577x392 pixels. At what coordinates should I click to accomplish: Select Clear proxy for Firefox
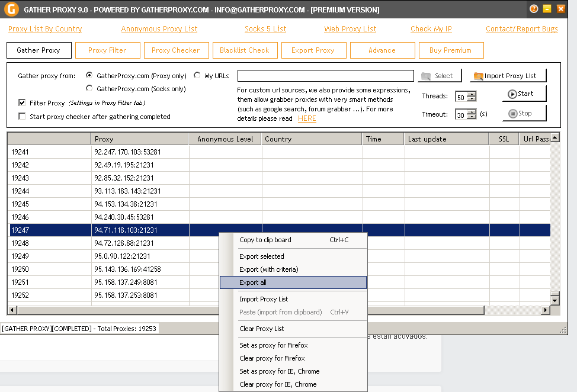[x=293, y=358]
